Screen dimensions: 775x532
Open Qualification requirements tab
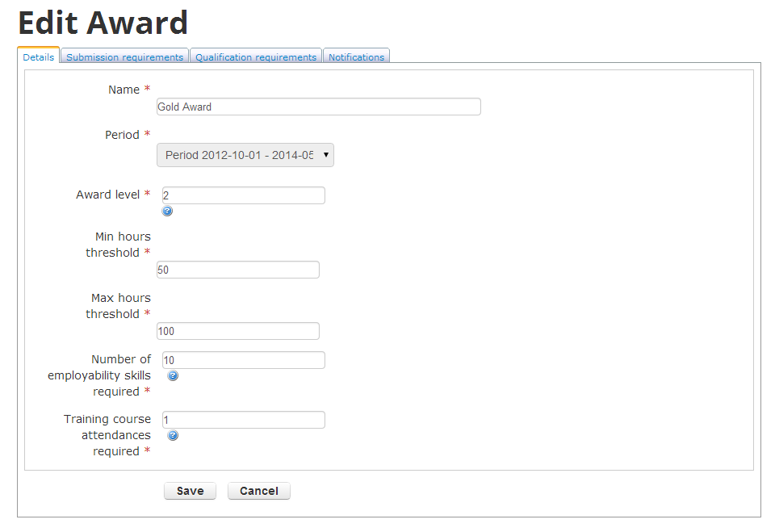coord(256,57)
